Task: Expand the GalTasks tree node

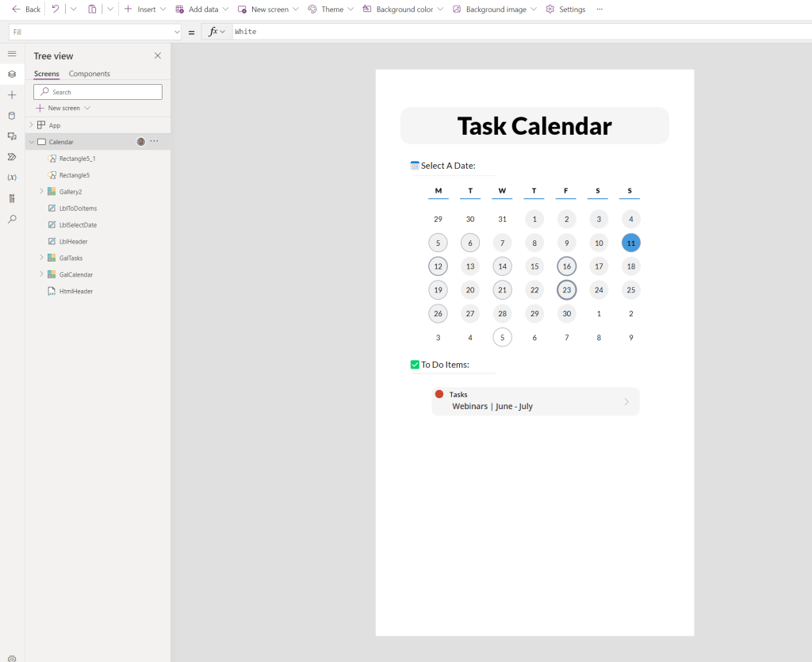Action: 41,258
